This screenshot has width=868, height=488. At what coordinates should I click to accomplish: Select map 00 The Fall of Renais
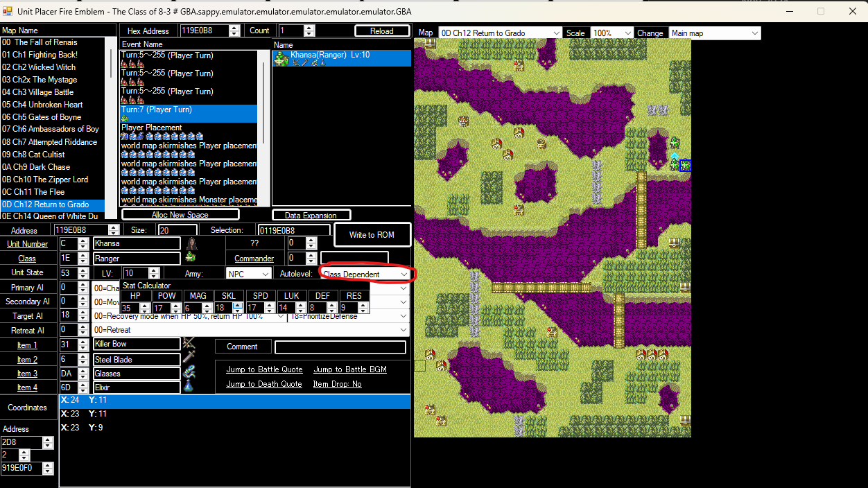tap(53, 42)
